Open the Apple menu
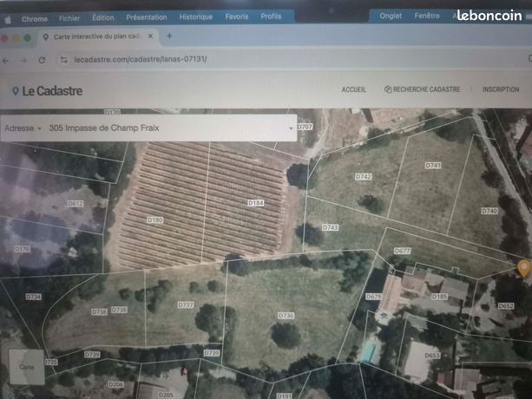Screen dimensions: 532x399 coord(8,20)
